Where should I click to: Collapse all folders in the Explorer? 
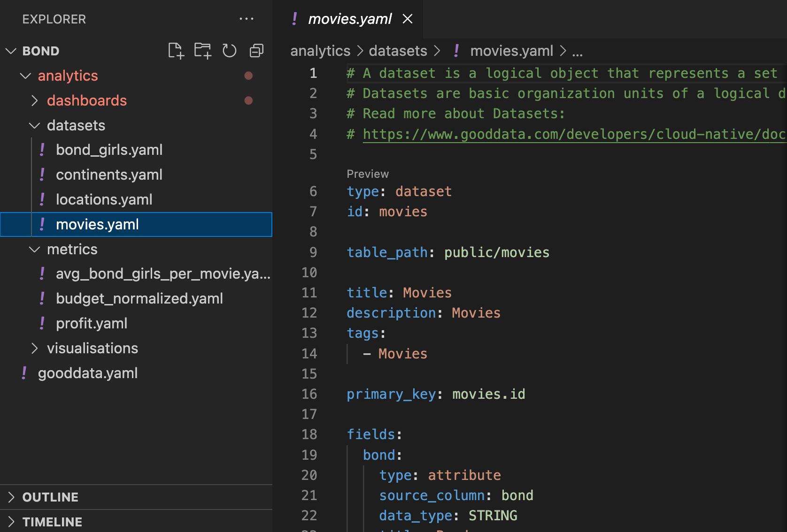pyautogui.click(x=256, y=51)
